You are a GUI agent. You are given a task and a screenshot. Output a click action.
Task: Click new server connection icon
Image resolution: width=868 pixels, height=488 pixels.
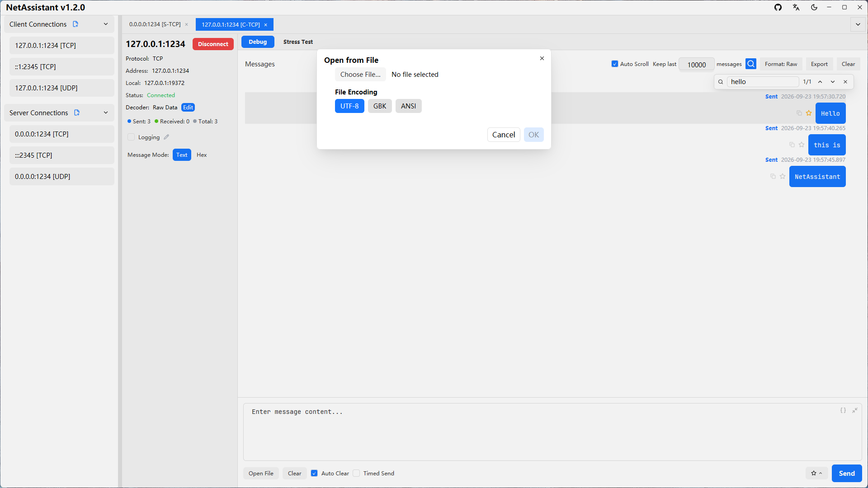[77, 113]
